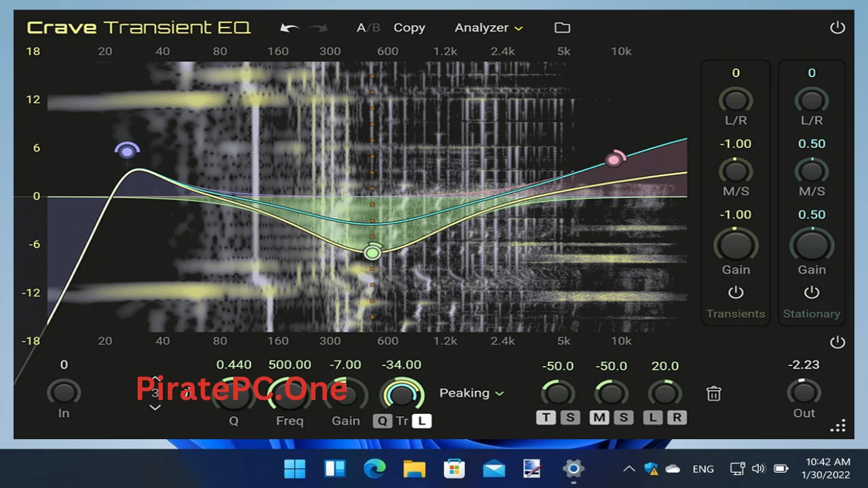This screenshot has height=488, width=868.
Task: Toggle the L button next to Tr
Action: tap(422, 421)
